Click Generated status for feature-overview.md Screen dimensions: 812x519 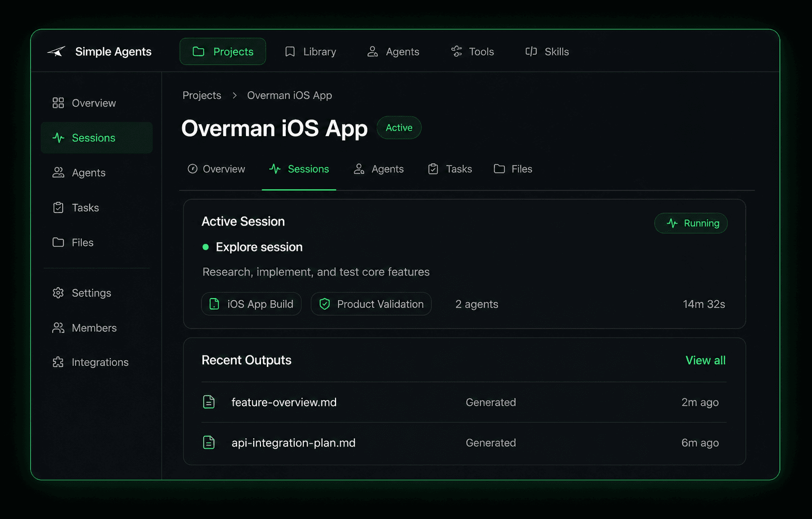click(491, 402)
